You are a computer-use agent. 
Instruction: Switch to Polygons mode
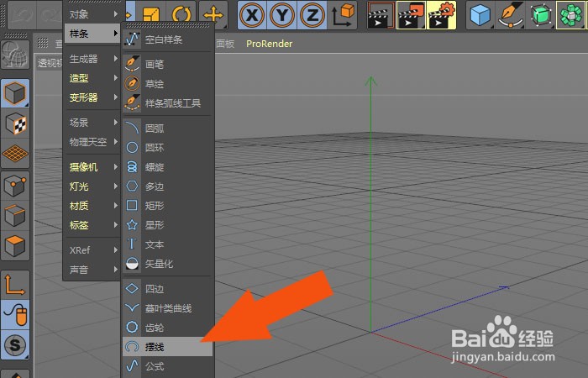coord(15,245)
